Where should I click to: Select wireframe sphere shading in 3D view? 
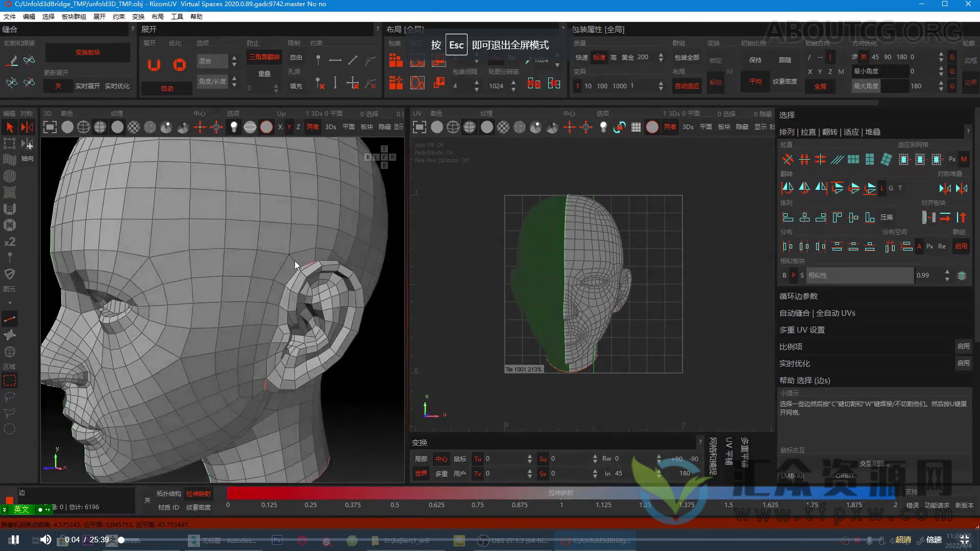click(84, 127)
